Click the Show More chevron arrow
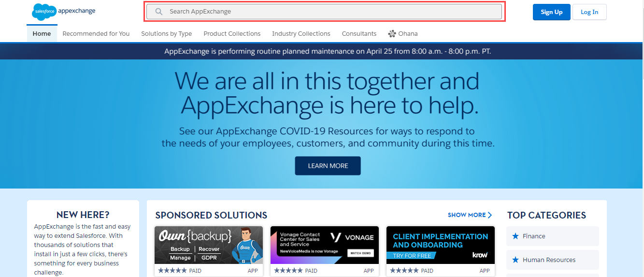 490,215
